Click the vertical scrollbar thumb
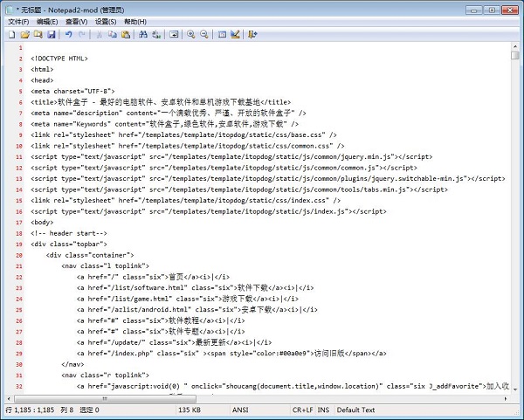Screen dimensions: 524x420 pyautogui.click(x=515, y=56)
